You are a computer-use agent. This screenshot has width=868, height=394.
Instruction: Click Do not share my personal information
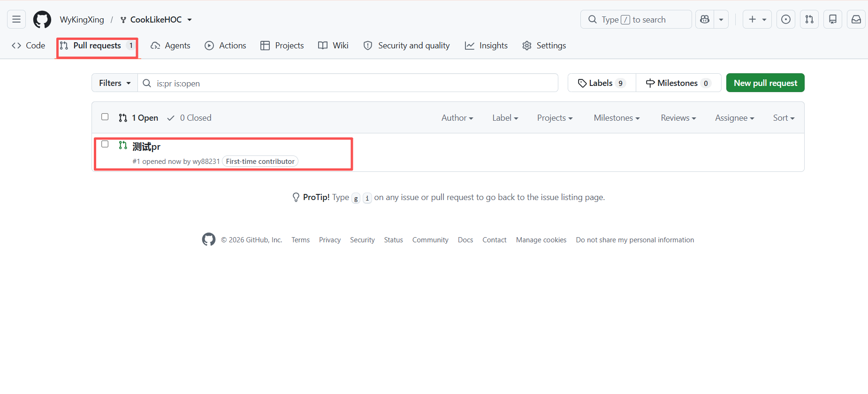[x=635, y=240]
